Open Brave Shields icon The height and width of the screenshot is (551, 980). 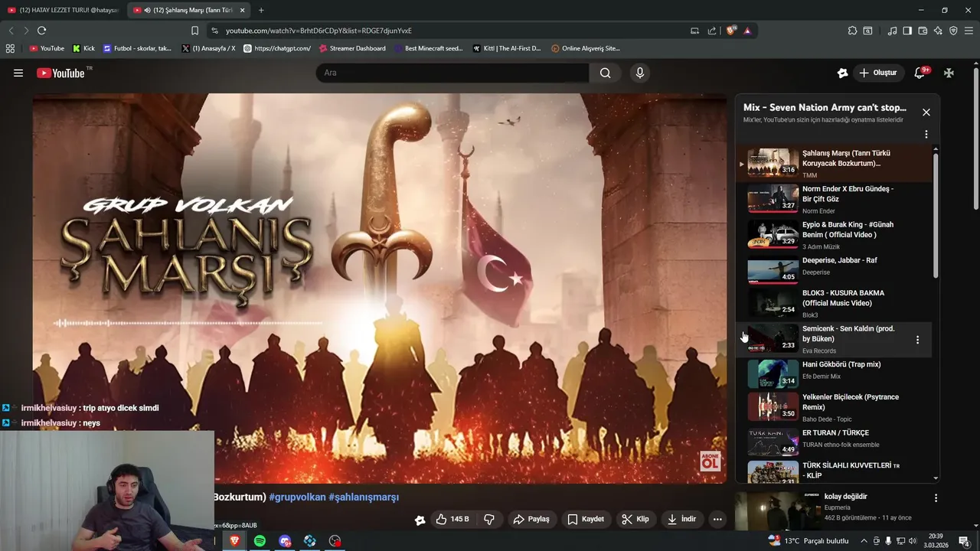(x=730, y=31)
